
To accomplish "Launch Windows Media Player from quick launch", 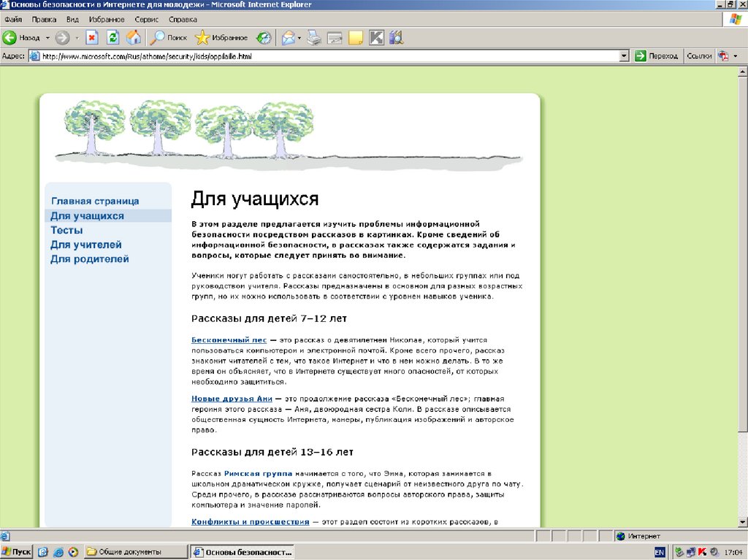I will (73, 552).
